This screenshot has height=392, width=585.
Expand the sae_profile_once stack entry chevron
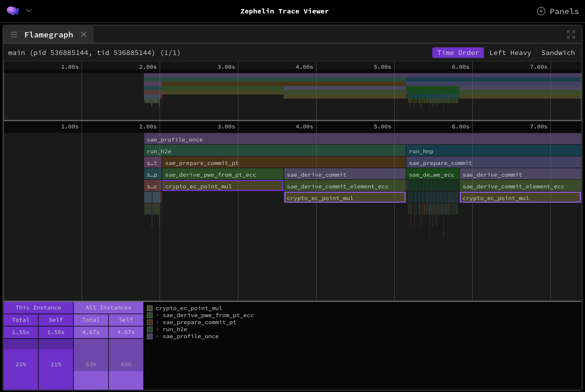coord(157,336)
